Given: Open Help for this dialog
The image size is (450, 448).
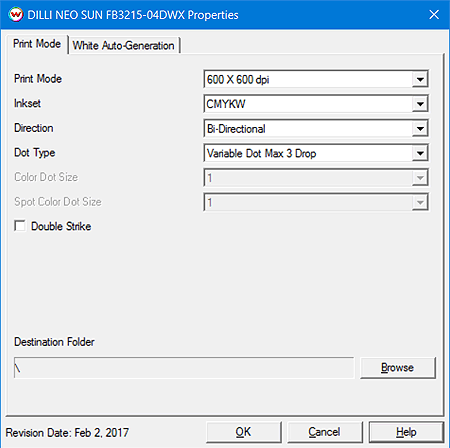Looking at the screenshot, I should [406, 432].
